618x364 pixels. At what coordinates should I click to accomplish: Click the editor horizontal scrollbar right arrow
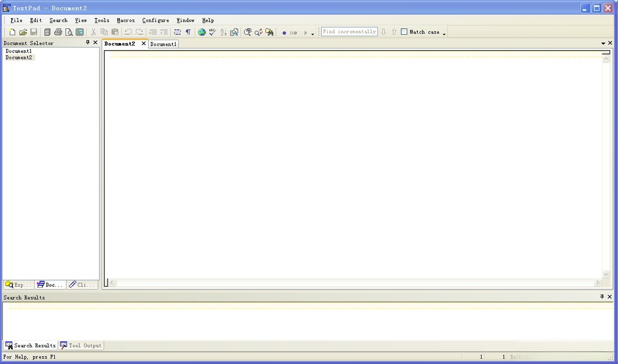(597, 283)
